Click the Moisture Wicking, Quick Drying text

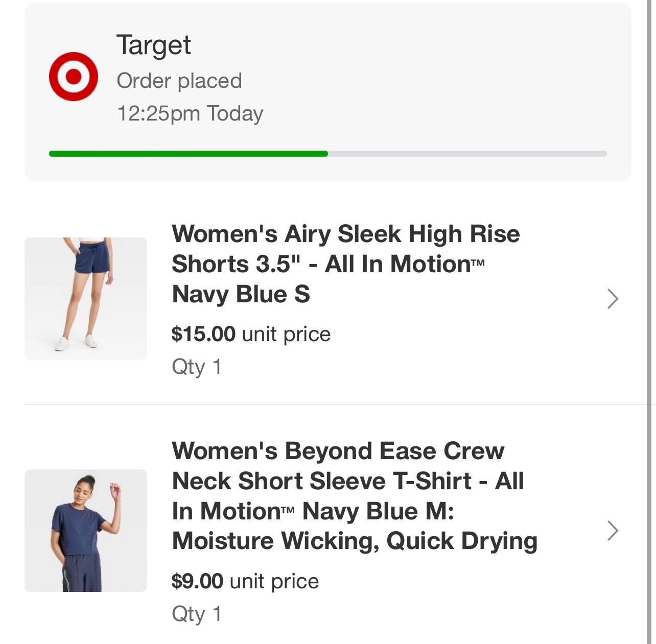pos(355,541)
